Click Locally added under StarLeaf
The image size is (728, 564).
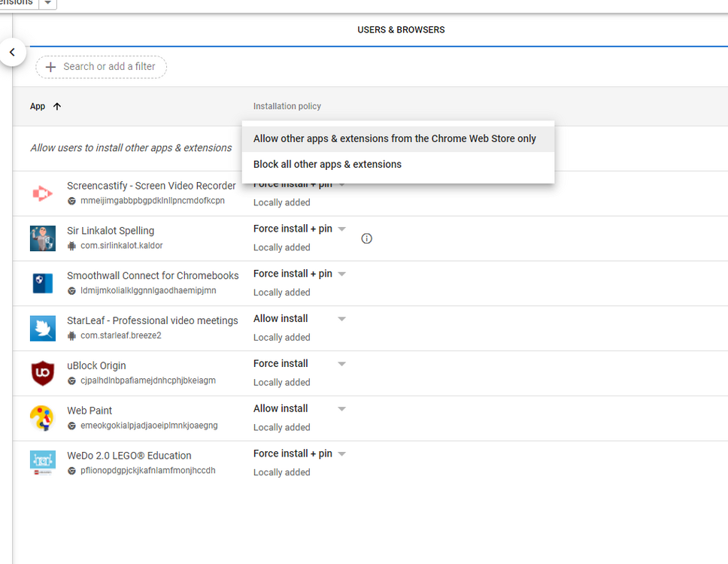tap(282, 338)
